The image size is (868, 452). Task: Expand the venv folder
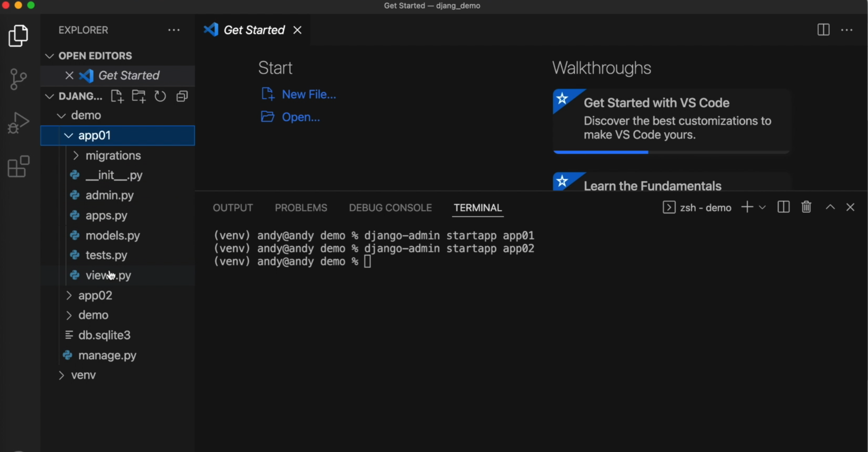point(62,375)
